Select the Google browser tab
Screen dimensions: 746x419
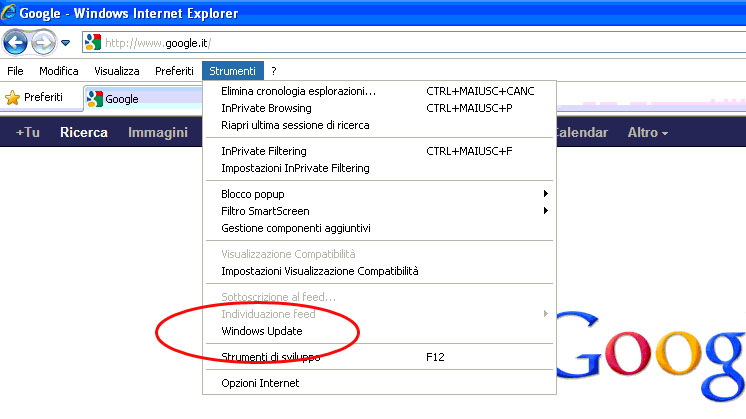[x=143, y=98]
